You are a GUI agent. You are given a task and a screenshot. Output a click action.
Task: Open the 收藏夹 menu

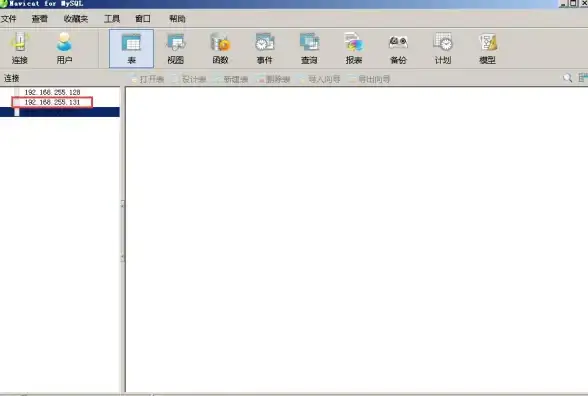[x=76, y=18]
